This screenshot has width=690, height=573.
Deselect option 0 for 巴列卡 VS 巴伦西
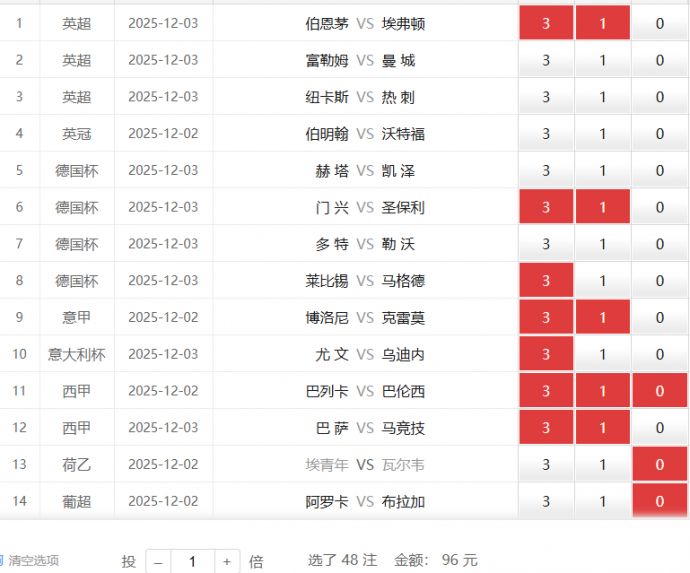[x=659, y=391]
